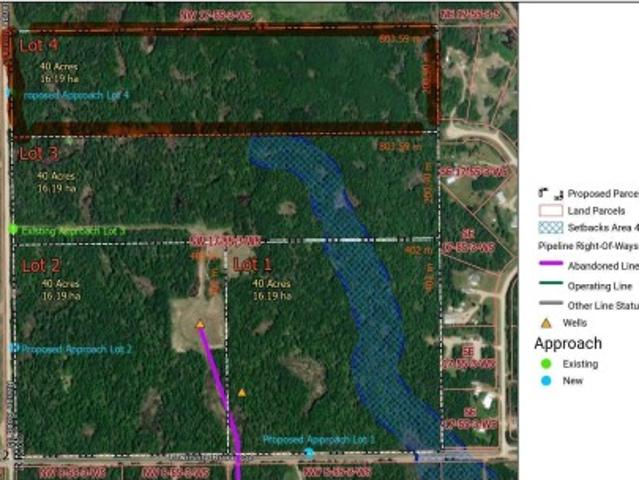Click the blue Proposed Approach Lot 2 marker
Image resolution: width=639 pixels, height=480 pixels.
click(13, 348)
